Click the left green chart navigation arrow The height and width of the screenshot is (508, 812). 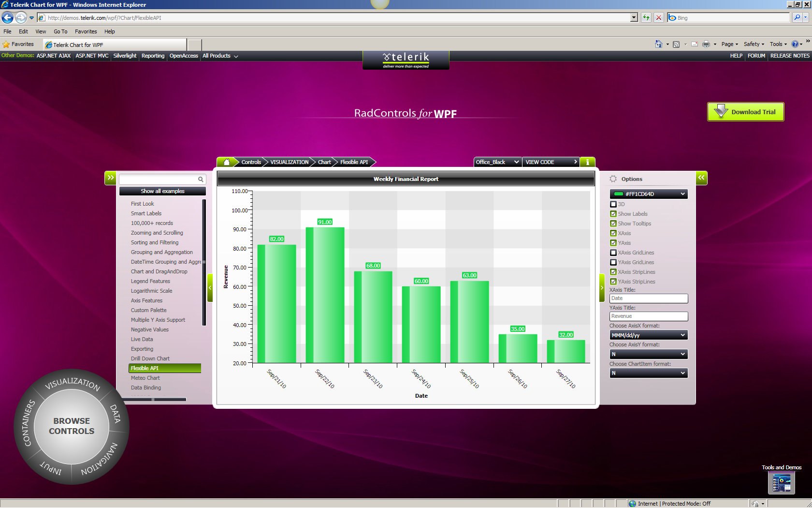pos(210,288)
